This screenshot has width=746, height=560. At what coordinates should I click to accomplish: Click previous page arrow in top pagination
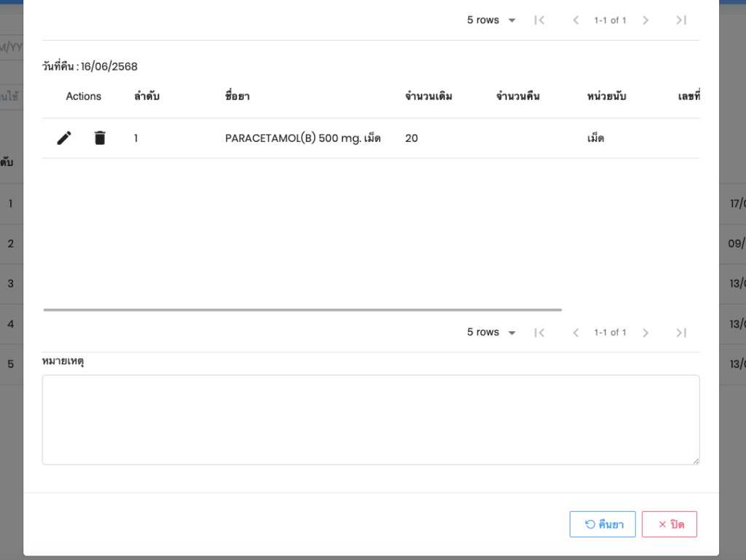(x=576, y=20)
